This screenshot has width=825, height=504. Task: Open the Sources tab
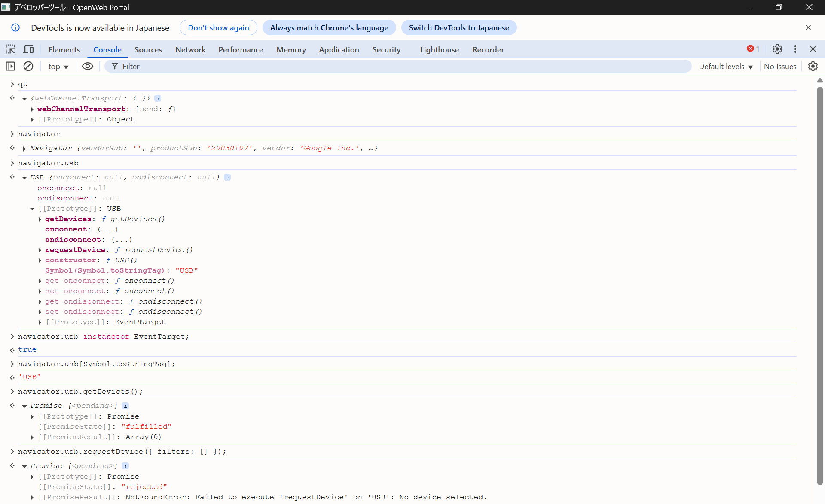148,49
